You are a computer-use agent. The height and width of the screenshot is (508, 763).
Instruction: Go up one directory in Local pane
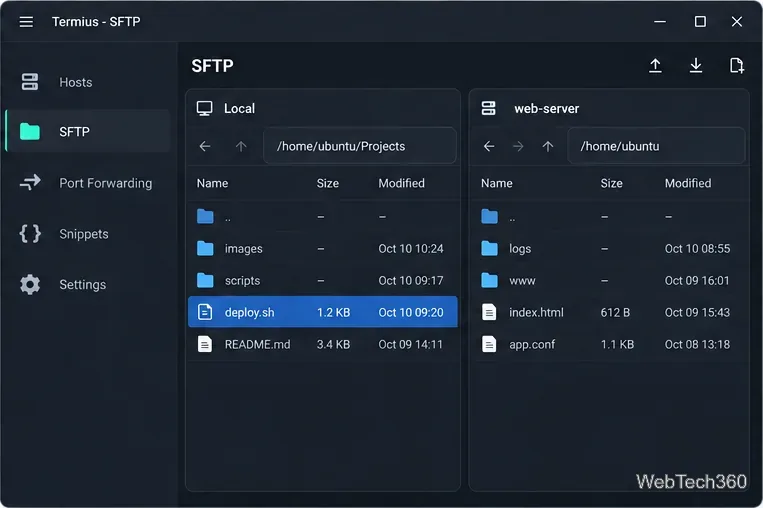coord(241,146)
